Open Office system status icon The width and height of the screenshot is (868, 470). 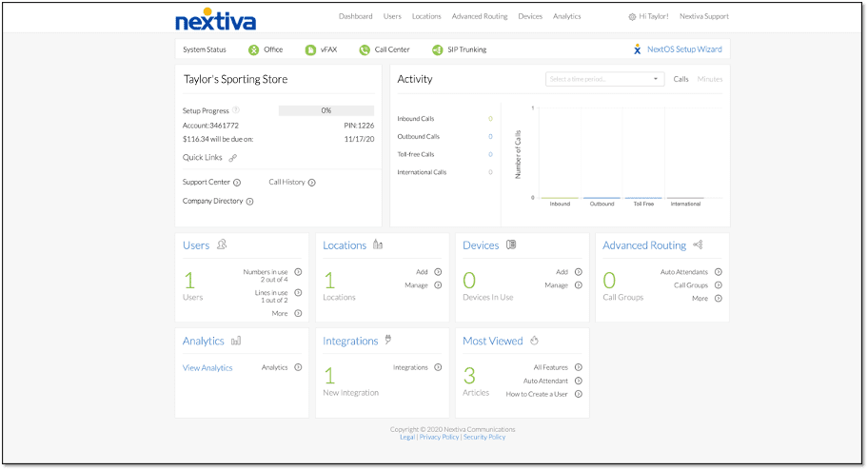253,49
